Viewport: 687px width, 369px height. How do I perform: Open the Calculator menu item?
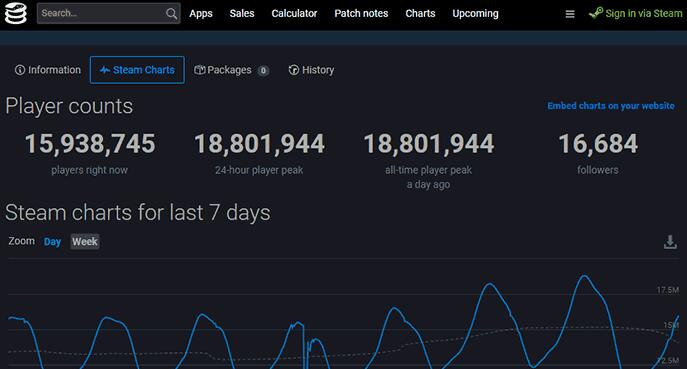pyautogui.click(x=294, y=14)
